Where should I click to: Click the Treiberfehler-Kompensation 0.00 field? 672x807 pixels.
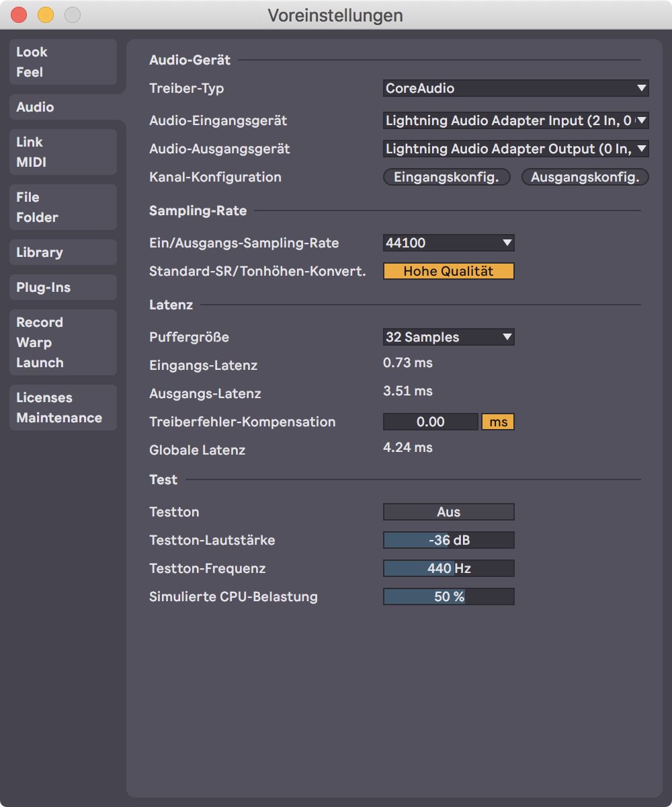[430, 422]
